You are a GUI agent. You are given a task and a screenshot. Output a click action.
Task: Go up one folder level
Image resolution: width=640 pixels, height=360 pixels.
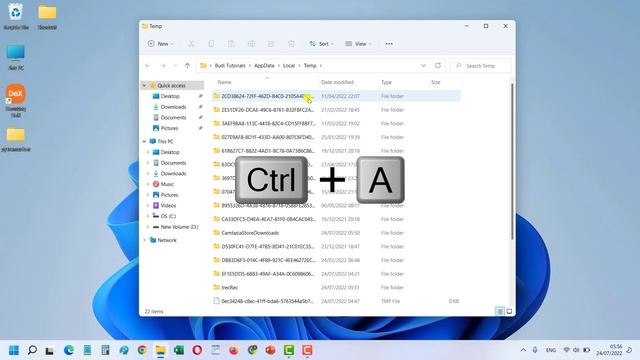187,66
